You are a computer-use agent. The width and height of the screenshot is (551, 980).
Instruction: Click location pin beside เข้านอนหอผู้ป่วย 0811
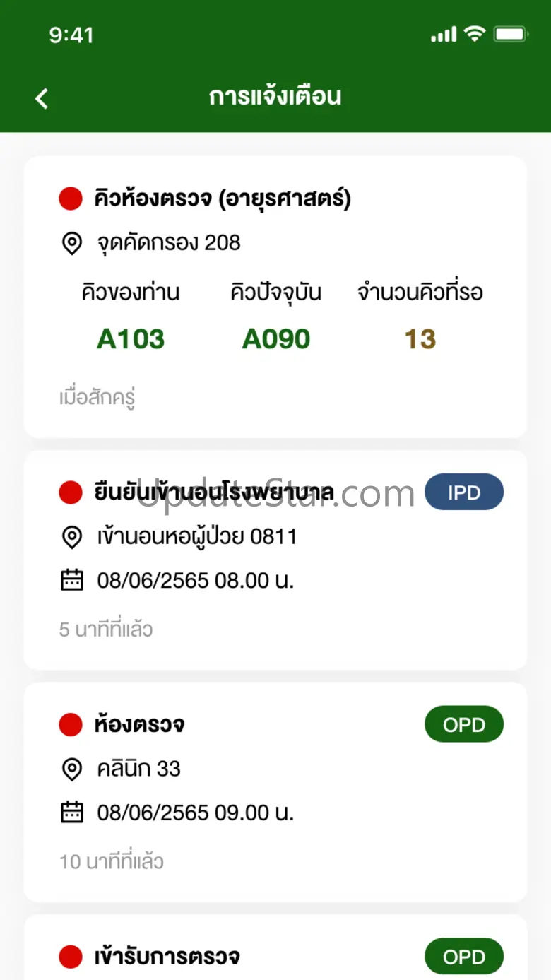coord(71,537)
